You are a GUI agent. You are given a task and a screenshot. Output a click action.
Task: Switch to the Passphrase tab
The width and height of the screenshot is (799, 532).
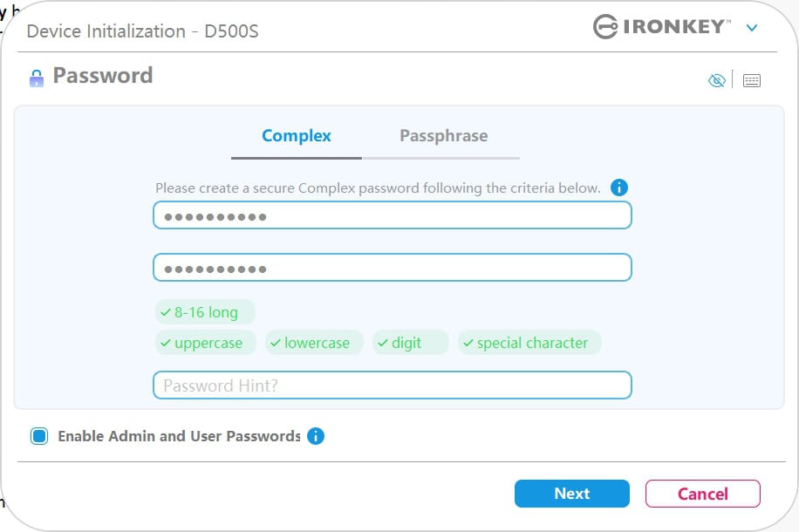click(x=443, y=136)
